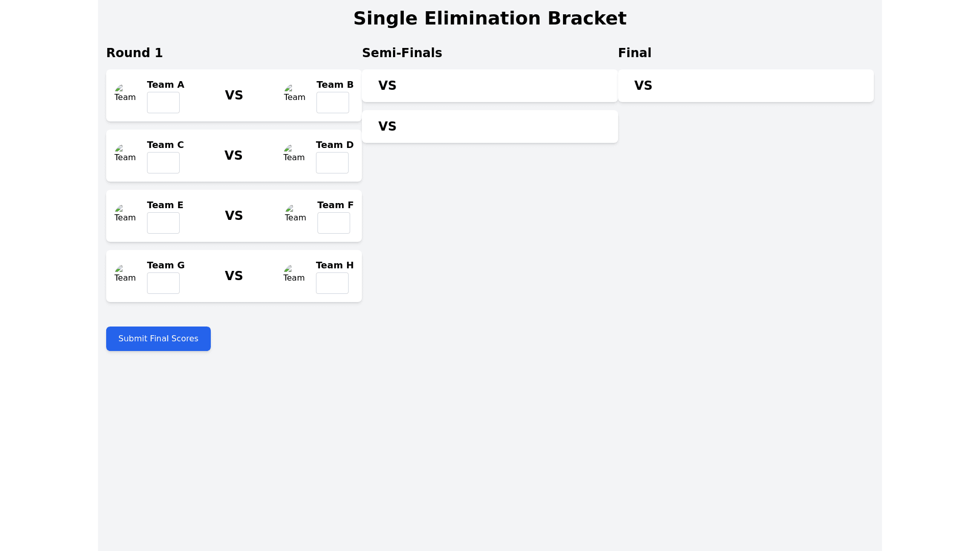Click Team C's logo image

[x=125, y=155]
